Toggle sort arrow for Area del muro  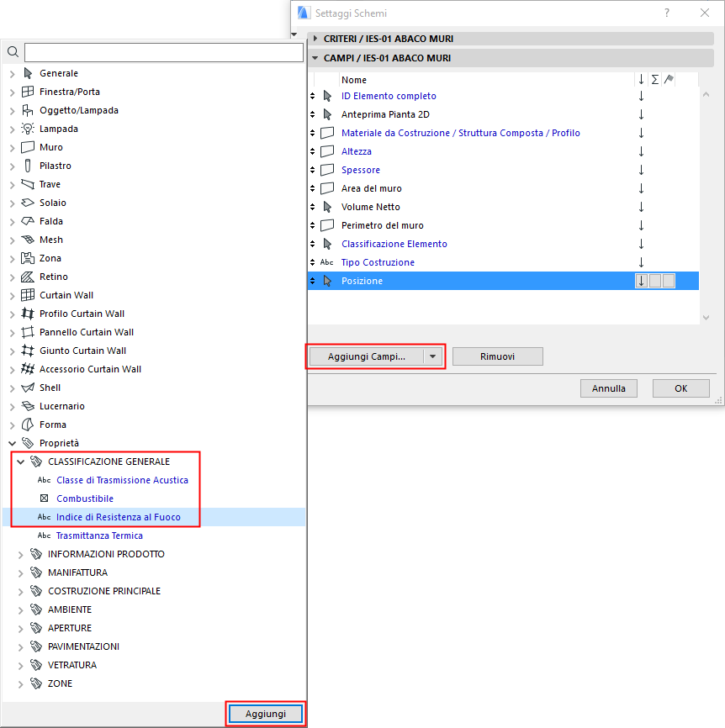click(642, 188)
